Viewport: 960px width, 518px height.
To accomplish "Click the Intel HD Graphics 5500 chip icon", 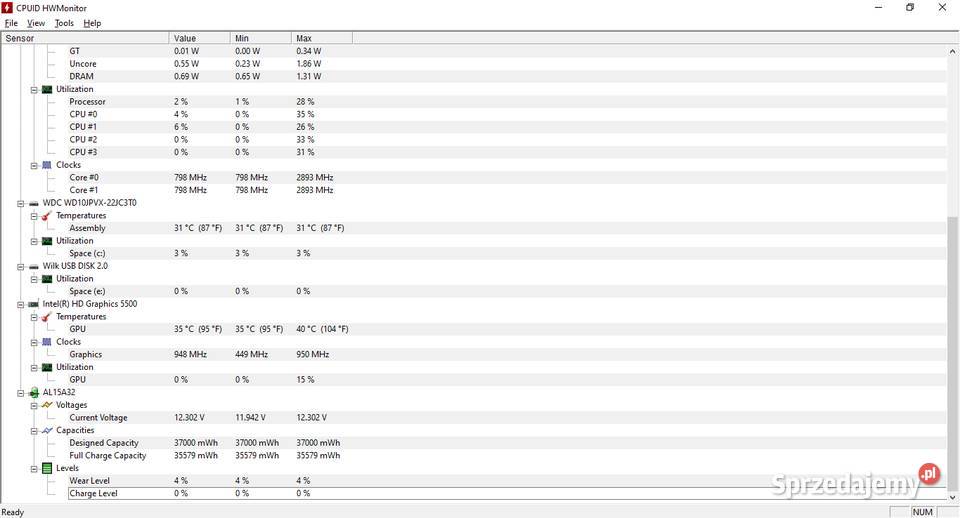I will pyautogui.click(x=34, y=304).
